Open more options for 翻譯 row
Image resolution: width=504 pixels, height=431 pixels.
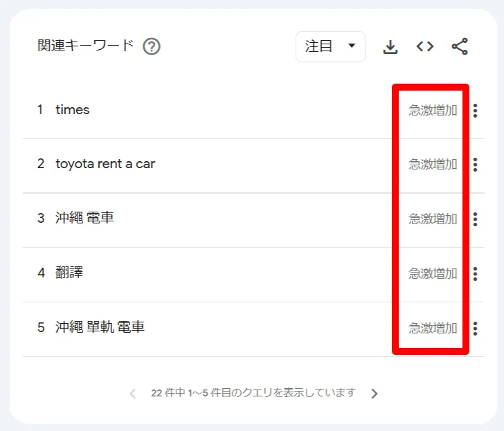click(475, 274)
